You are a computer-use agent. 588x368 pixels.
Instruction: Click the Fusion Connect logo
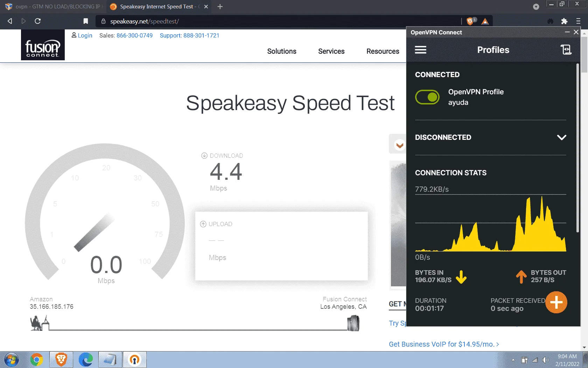click(x=43, y=45)
